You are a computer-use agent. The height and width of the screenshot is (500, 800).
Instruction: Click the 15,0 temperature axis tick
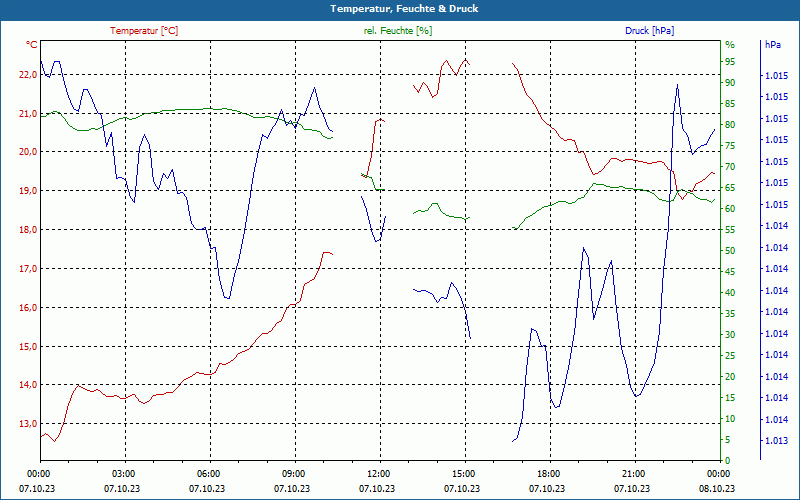[28, 346]
